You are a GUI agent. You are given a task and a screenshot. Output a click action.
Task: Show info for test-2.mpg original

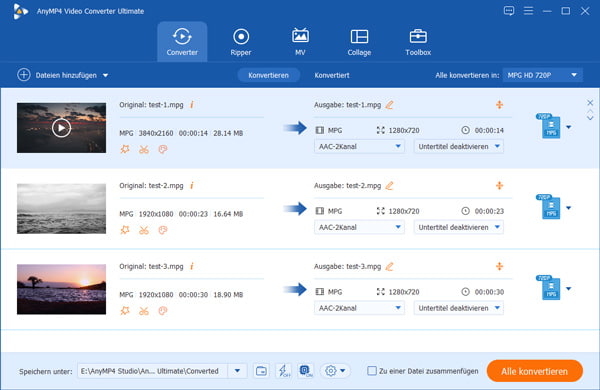click(x=192, y=185)
